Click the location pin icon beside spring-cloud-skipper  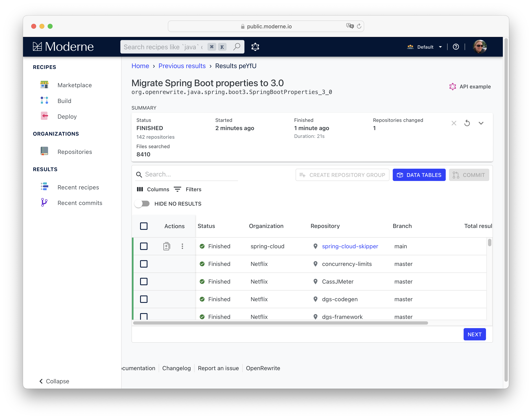(x=315, y=246)
